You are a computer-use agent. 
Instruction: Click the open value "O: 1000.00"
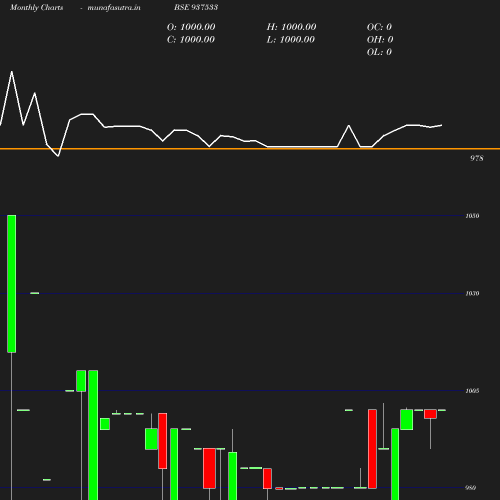point(191,27)
